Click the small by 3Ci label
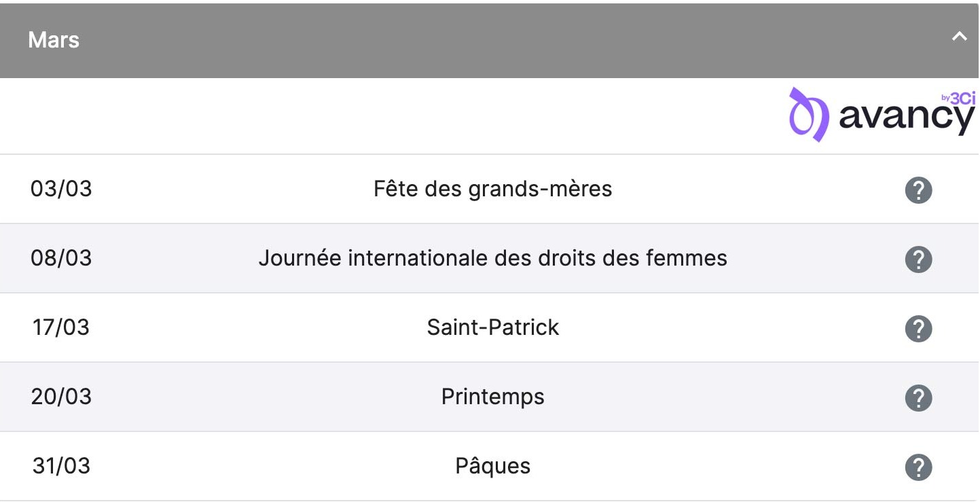The height and width of the screenshot is (502, 980). 958,98
